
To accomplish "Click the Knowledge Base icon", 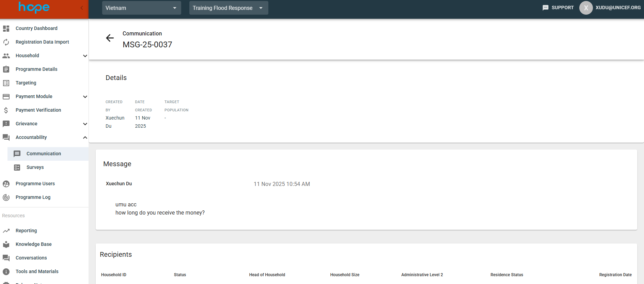I will coord(6,244).
